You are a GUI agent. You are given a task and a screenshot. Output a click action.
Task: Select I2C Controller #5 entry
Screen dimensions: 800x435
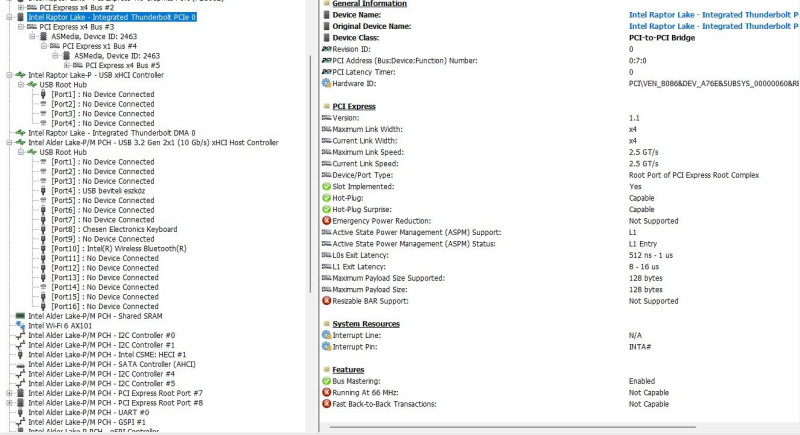coord(102,383)
